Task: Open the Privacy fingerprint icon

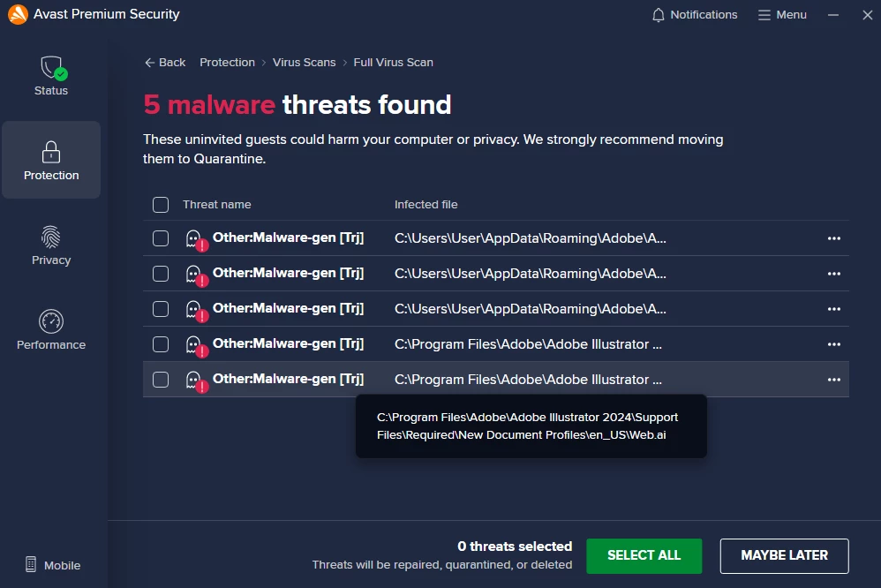Action: coord(51,237)
